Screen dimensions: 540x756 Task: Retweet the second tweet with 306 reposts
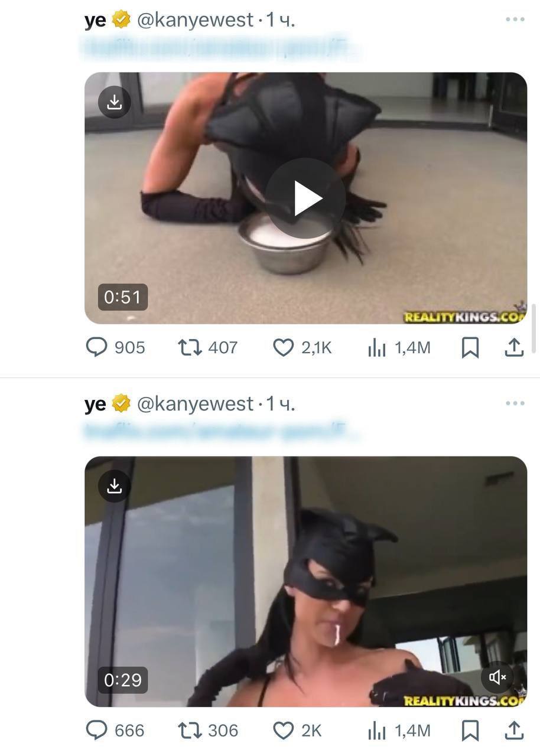(x=190, y=731)
